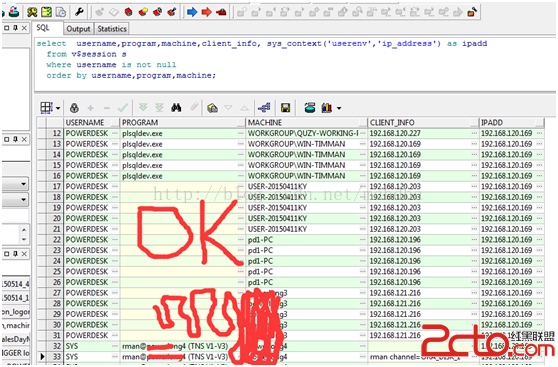Open the dropdown arrow beside the grid icon
The width and height of the screenshot is (558, 367).
[x=58, y=108]
